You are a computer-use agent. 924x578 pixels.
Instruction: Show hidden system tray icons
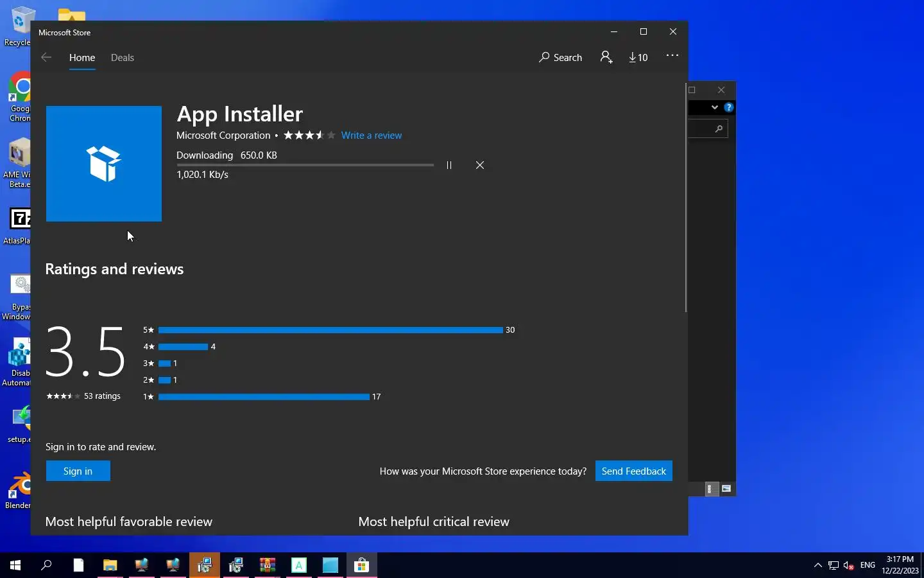click(817, 565)
